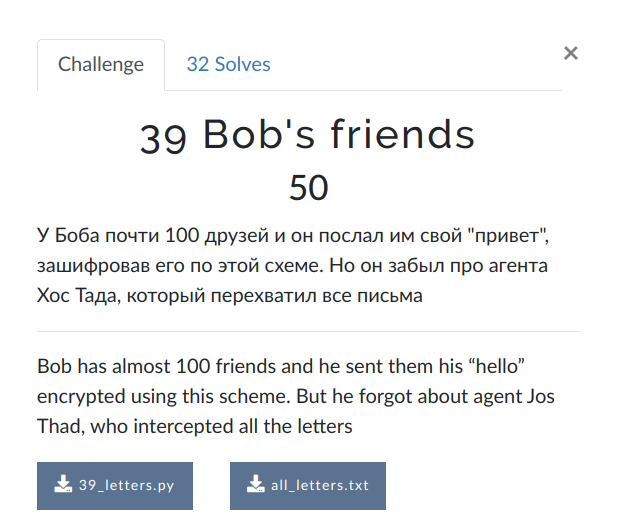The width and height of the screenshot is (617, 522).
Task: Click the name "Хос Тада" in Russian text
Action: pos(78,296)
